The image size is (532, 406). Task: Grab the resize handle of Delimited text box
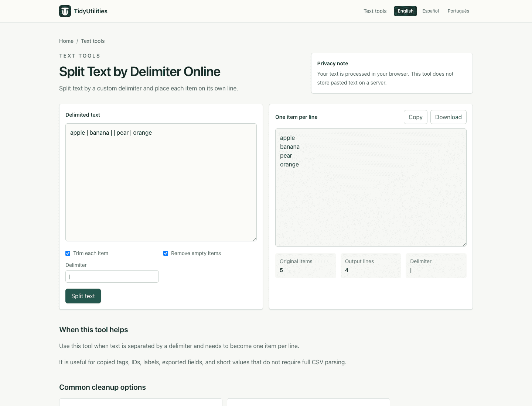coord(255,239)
